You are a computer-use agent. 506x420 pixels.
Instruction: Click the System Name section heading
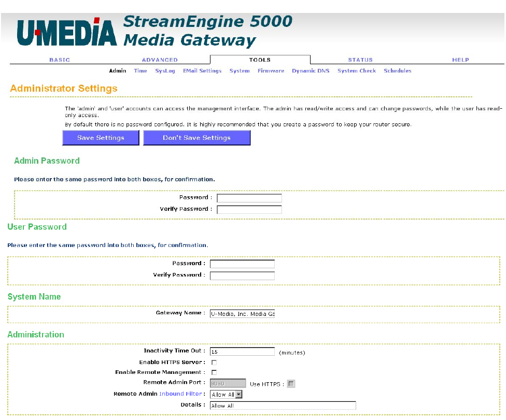34,297
